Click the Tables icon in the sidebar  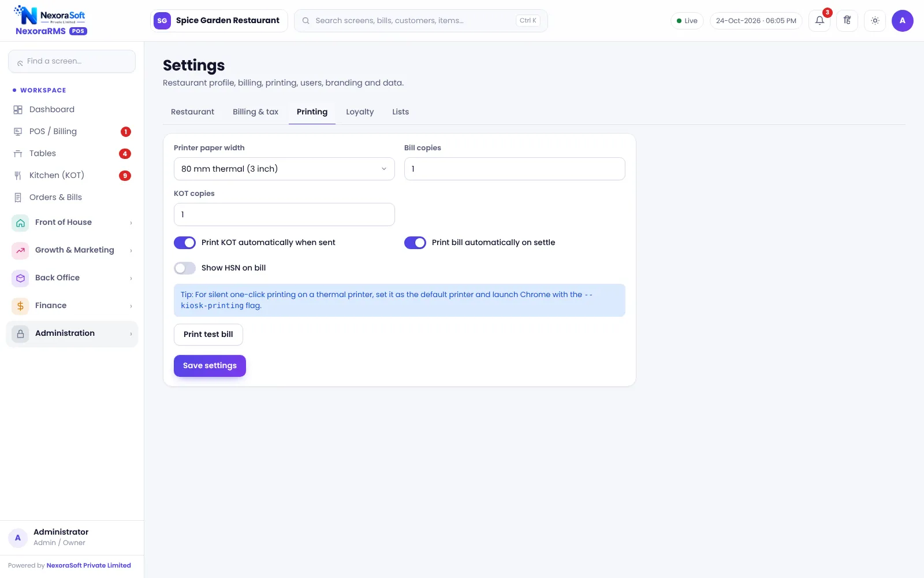click(x=18, y=154)
